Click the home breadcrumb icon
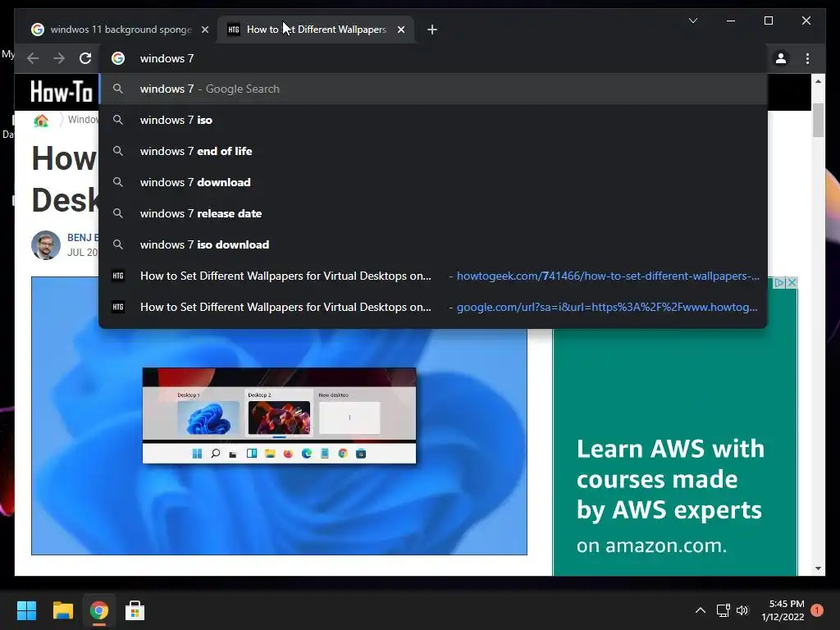840x630 pixels. click(x=41, y=121)
